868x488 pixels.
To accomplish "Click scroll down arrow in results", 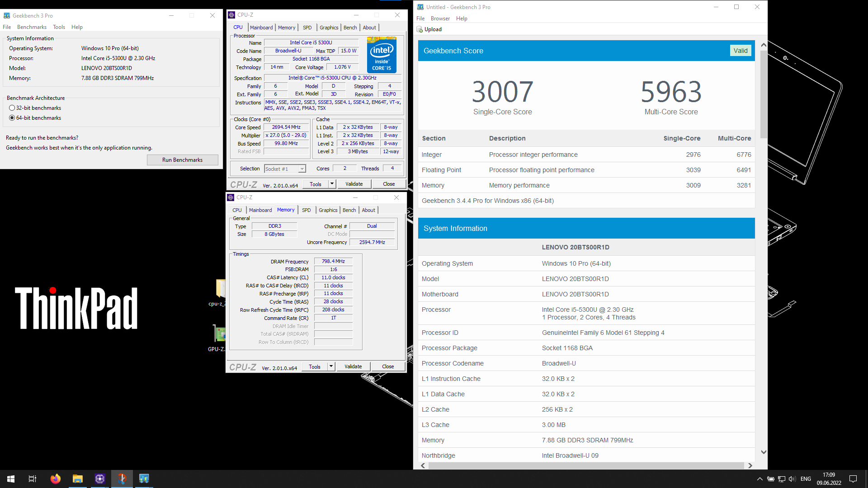I will pos(764,452).
